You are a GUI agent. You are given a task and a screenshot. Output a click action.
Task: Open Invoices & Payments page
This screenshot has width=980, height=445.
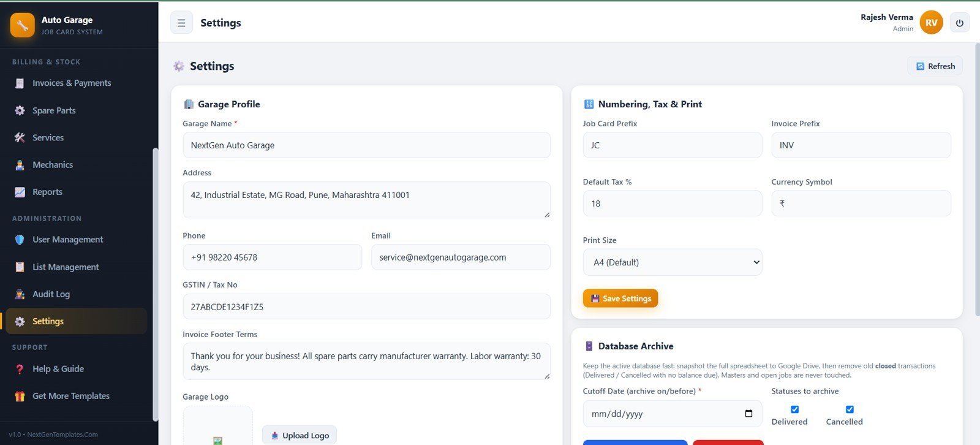click(76, 83)
